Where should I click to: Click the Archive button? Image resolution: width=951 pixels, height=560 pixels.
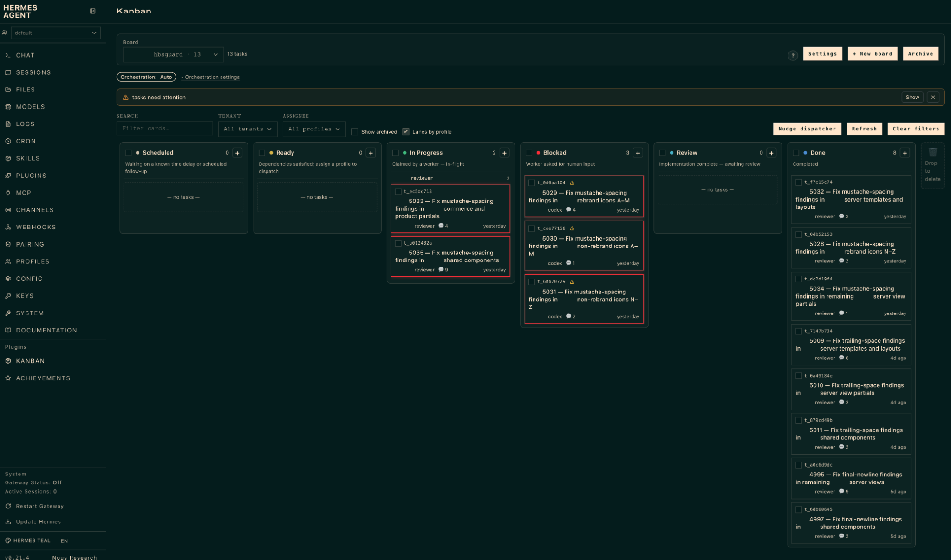pos(920,54)
